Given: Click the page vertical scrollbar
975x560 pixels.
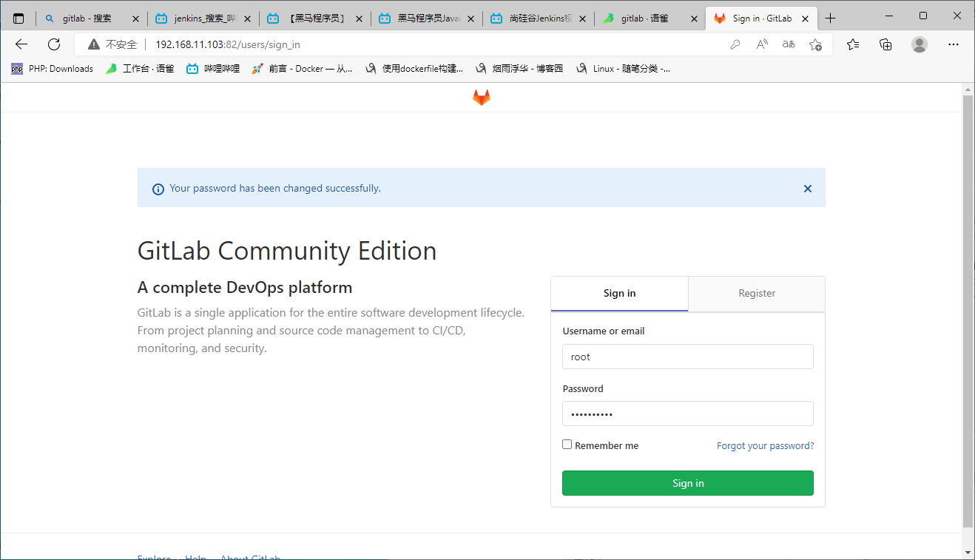Looking at the screenshot, I should pyautogui.click(x=968, y=311).
